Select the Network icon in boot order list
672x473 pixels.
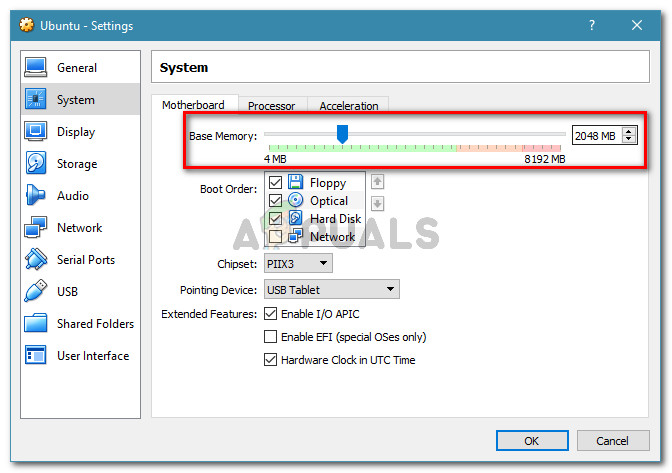pyautogui.click(x=295, y=236)
